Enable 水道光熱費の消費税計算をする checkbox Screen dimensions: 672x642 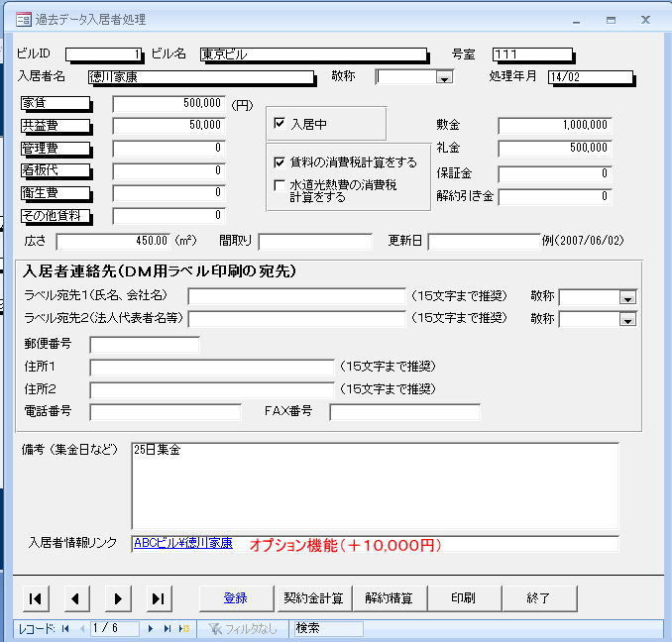coord(279,185)
